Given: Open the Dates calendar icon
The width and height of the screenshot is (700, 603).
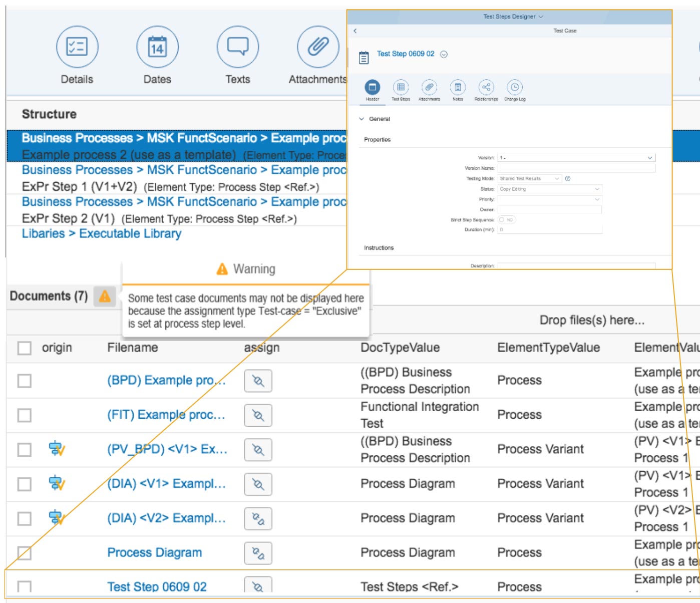Looking at the screenshot, I should click(x=157, y=47).
